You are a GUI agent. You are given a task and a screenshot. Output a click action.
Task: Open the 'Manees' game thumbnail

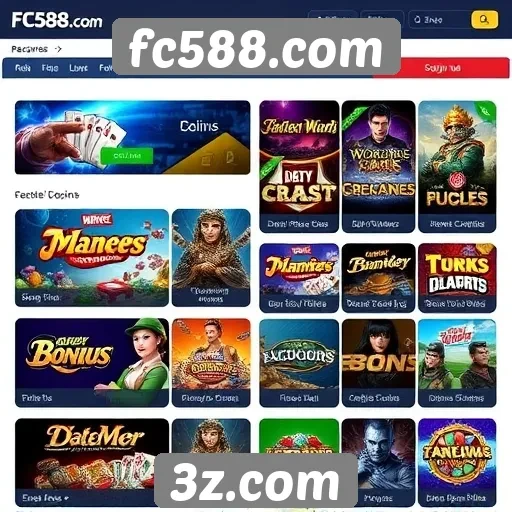point(92,258)
